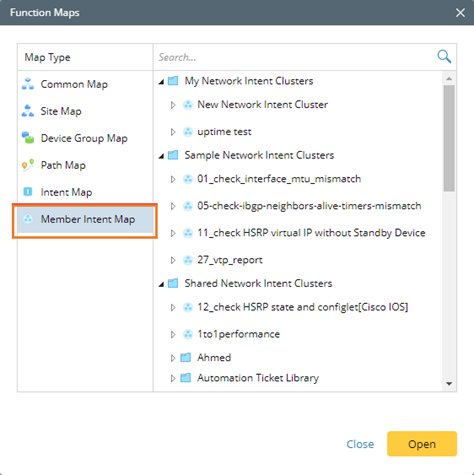474x475 pixels.
Task: Click the search magnifier icon
Action: pyautogui.click(x=444, y=57)
